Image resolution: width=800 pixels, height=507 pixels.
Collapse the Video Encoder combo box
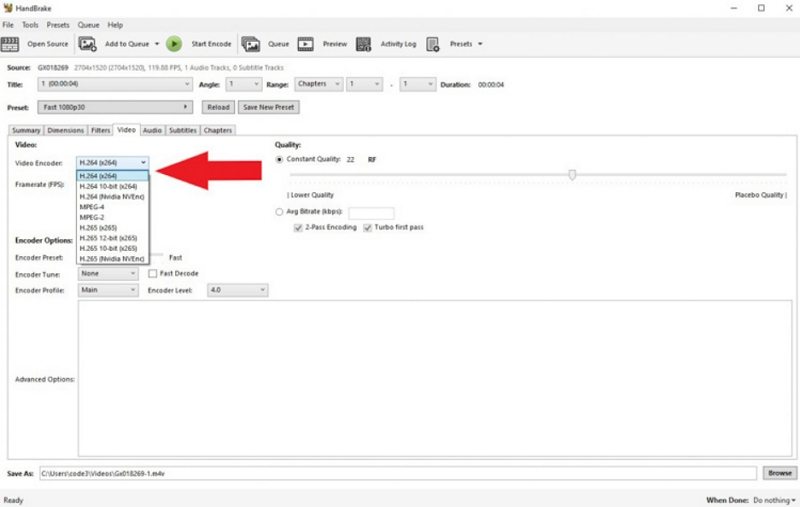(113, 163)
